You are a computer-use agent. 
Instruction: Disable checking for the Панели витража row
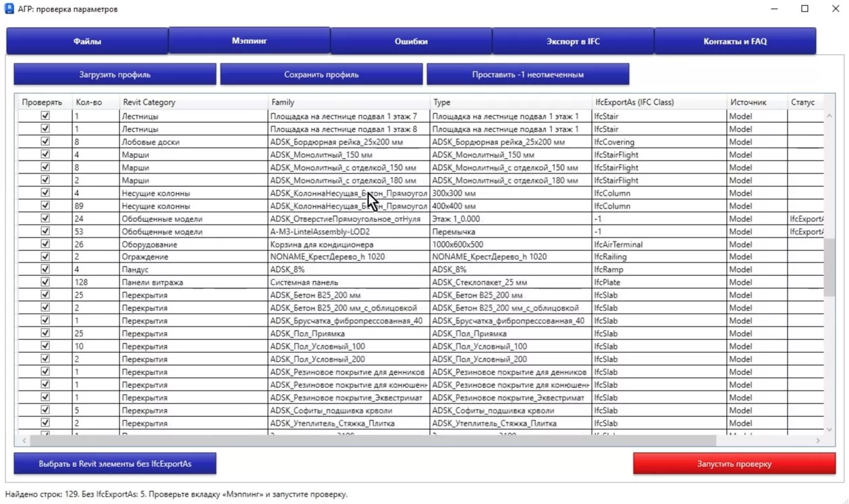(x=45, y=282)
